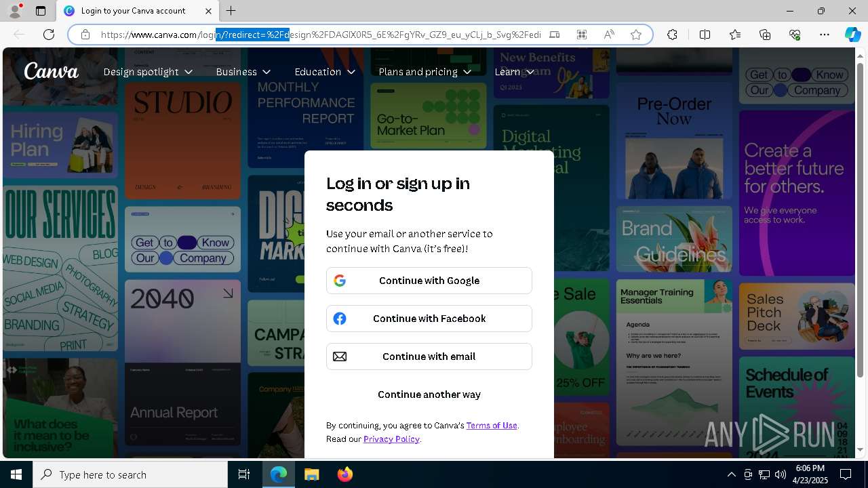Open Read aloud in the address bar
868x488 pixels.
[x=609, y=35]
